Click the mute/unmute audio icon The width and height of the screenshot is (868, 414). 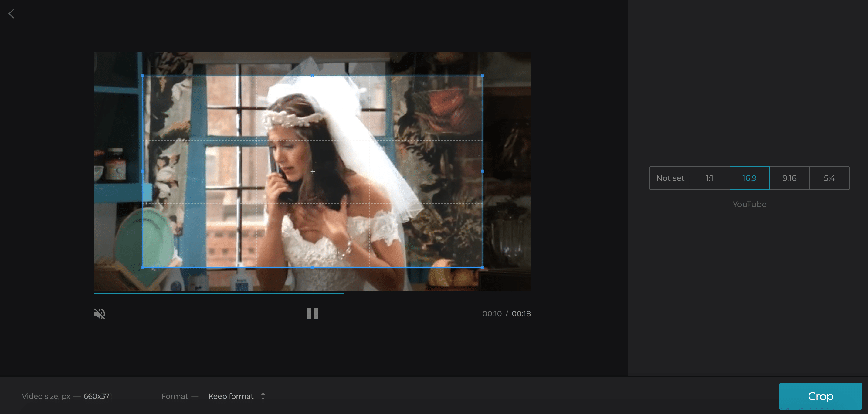pos(100,314)
